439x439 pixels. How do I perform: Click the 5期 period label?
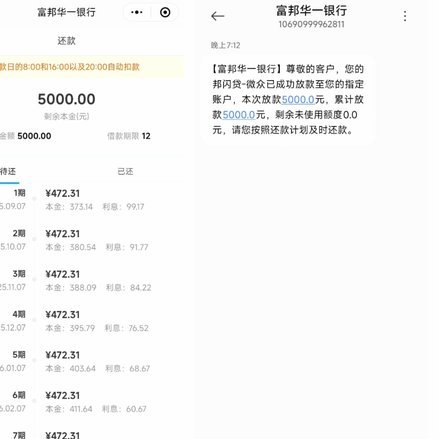[x=19, y=355]
